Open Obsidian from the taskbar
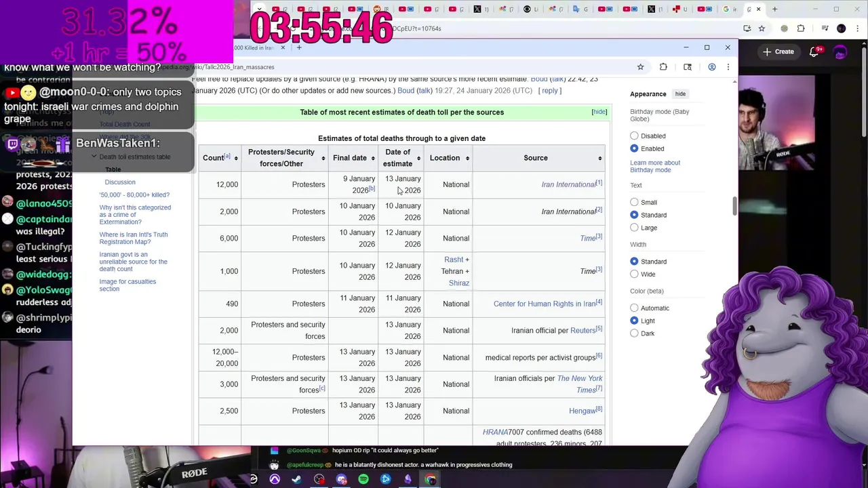868x488 pixels. coord(408,479)
